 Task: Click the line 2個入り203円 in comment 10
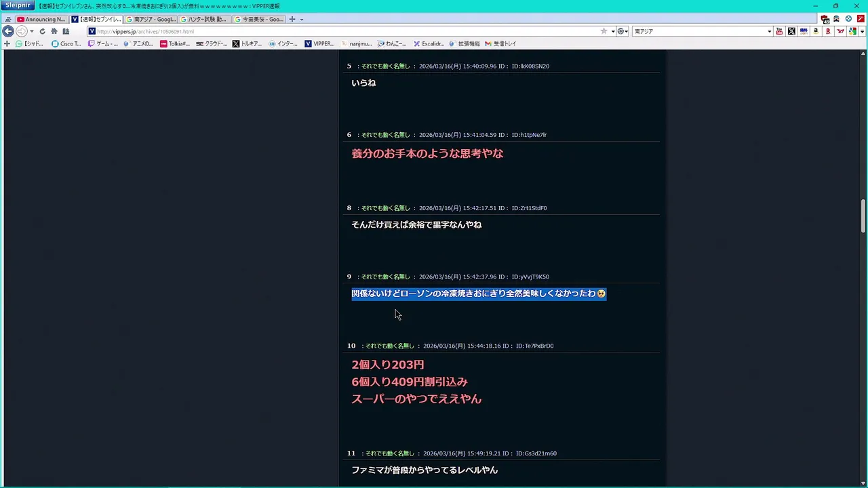tap(388, 365)
